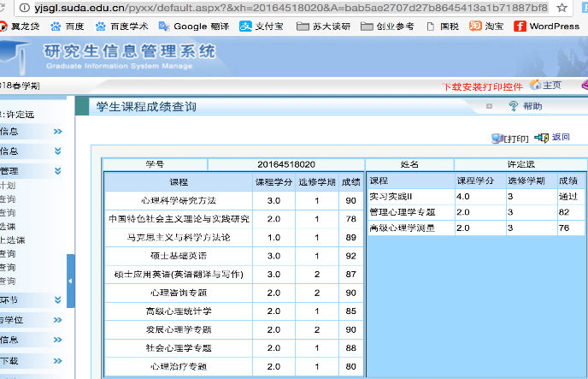Expand the 下载 sidebar section

click(x=57, y=362)
